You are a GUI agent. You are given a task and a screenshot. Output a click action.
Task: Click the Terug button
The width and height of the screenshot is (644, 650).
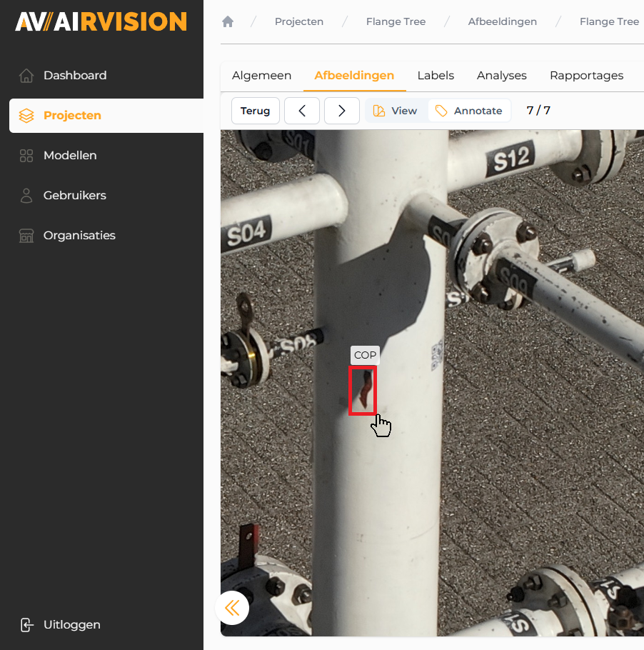tap(255, 111)
